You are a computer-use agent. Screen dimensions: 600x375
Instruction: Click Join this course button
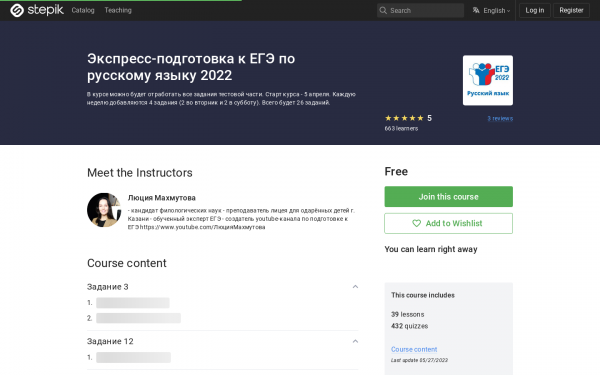click(448, 197)
